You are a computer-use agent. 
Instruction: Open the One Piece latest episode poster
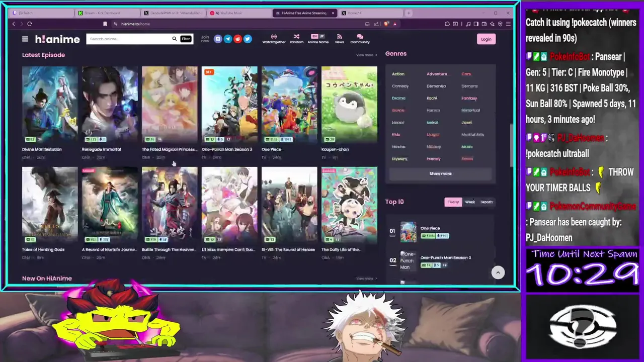[x=289, y=104]
